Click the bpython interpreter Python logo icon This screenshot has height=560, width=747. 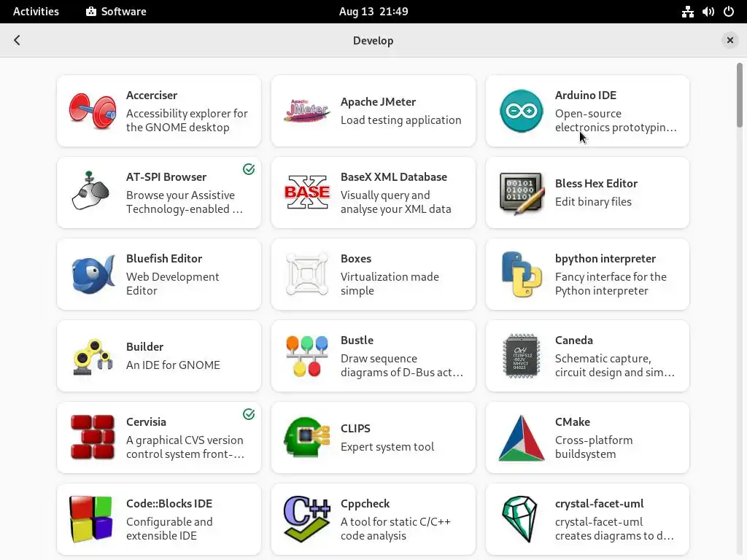tap(521, 274)
